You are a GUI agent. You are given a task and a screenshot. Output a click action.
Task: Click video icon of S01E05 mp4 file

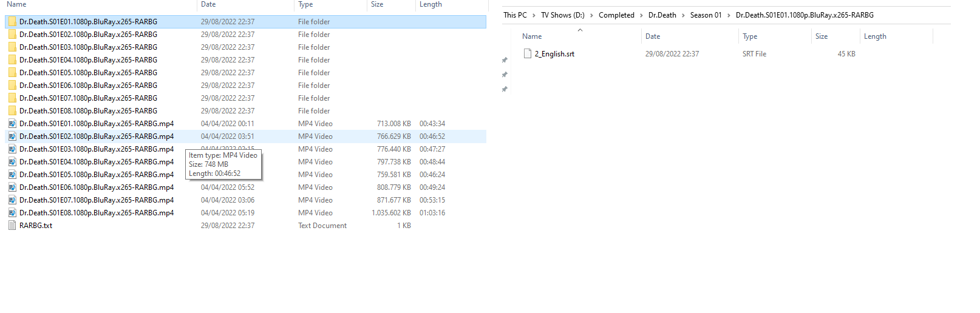click(12, 175)
